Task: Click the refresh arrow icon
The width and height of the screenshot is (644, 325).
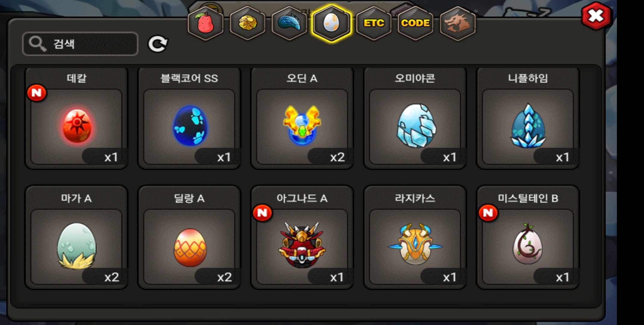Action: point(158,44)
